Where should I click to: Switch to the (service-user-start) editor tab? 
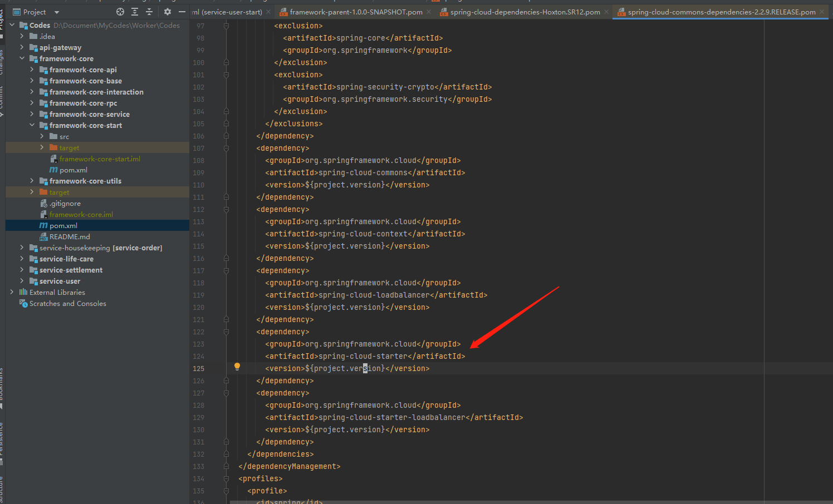pos(227,12)
